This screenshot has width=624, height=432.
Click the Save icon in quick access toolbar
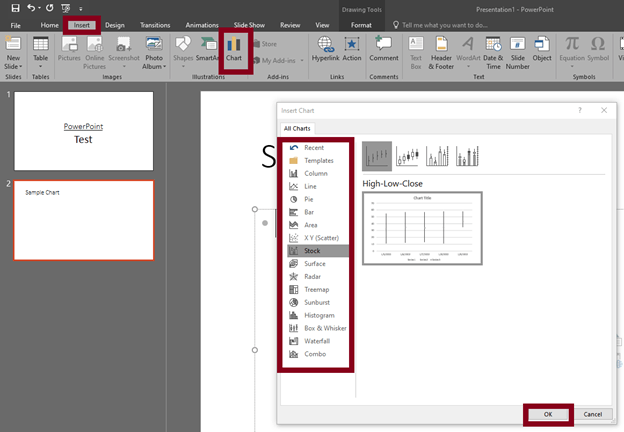15,8
